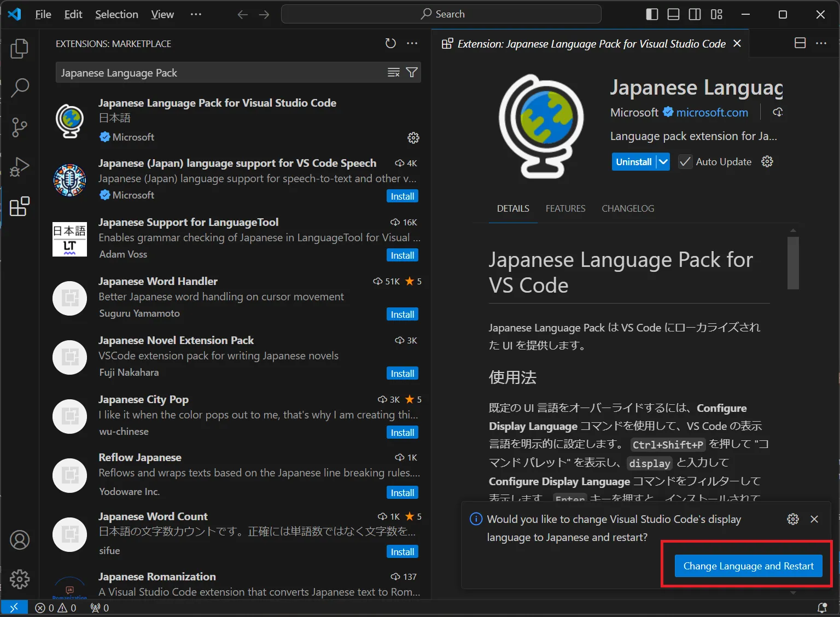The height and width of the screenshot is (617, 840).
Task: Expand the Uninstall dropdown arrow
Action: (663, 162)
